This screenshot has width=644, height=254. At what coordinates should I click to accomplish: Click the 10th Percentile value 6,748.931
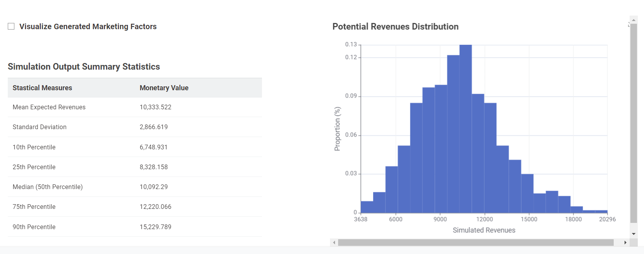(154, 147)
